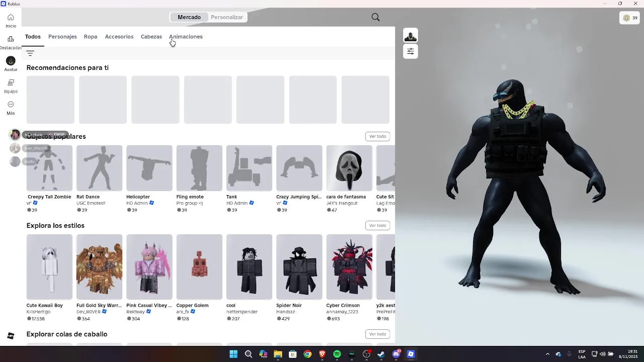The image size is (644, 362).
Task: Open Fling emote item
Action: tap(199, 168)
